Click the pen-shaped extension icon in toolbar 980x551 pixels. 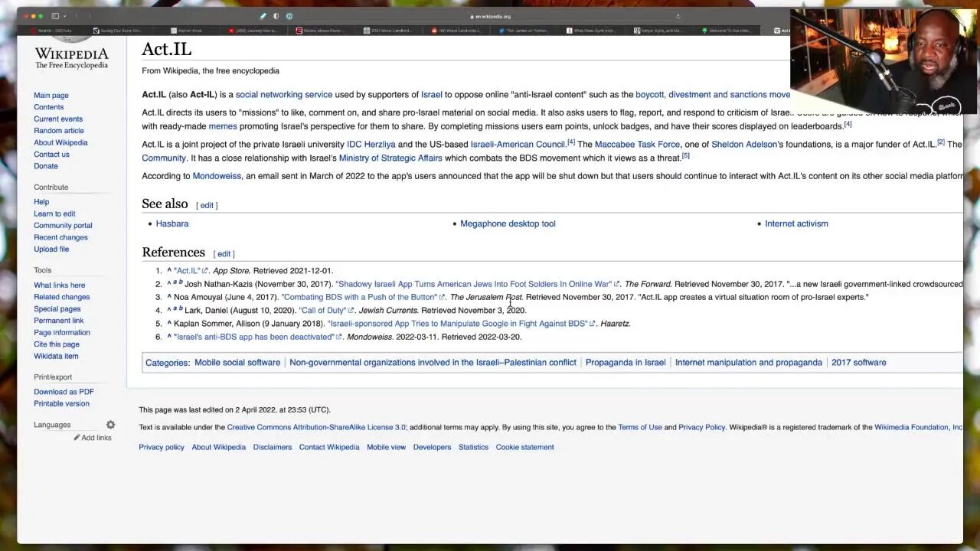[263, 16]
